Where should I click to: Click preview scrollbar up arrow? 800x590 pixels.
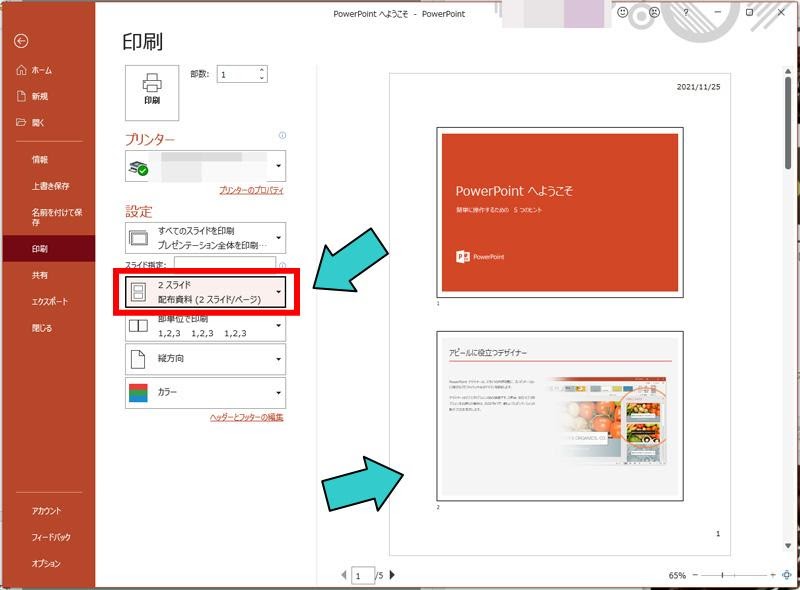click(788, 71)
